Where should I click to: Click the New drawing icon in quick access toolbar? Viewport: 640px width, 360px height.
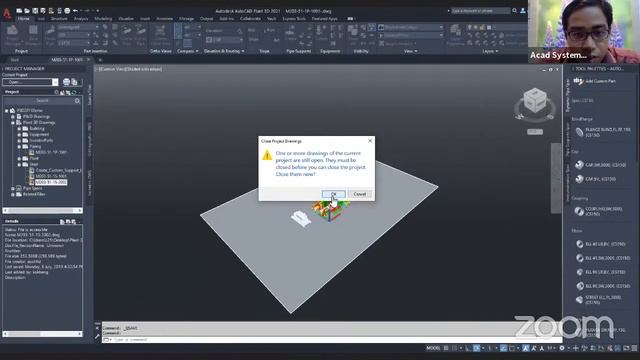tap(19, 11)
